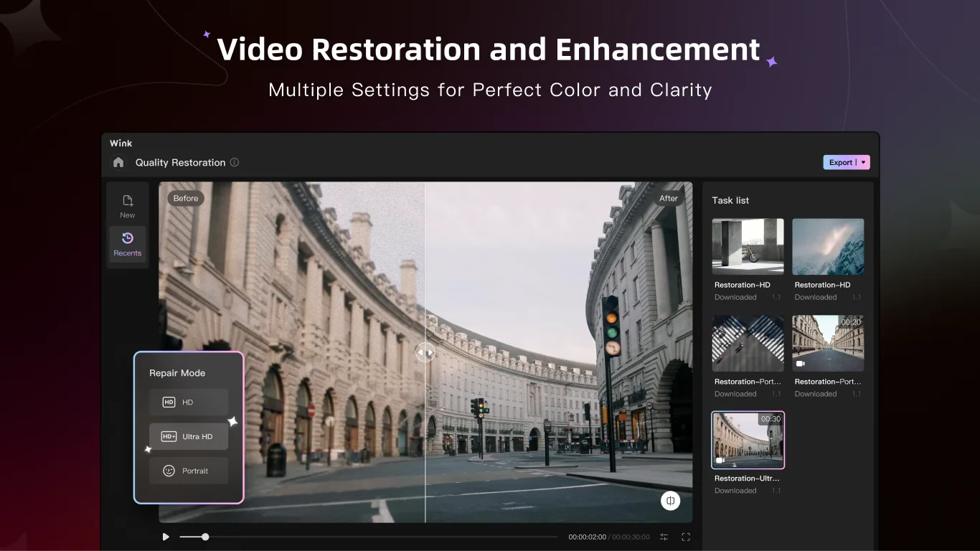Select HD repair mode

[x=189, y=402]
